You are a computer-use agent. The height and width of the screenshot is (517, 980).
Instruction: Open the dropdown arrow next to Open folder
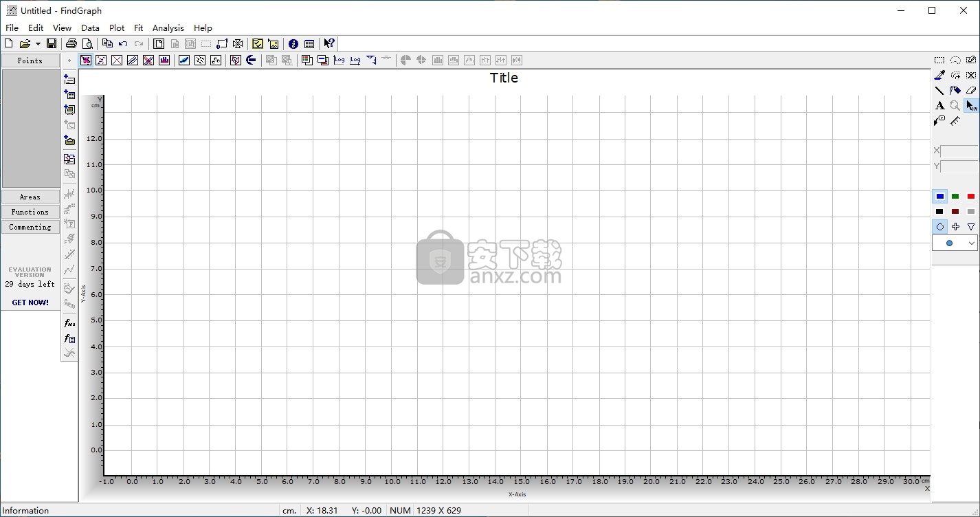(x=38, y=43)
